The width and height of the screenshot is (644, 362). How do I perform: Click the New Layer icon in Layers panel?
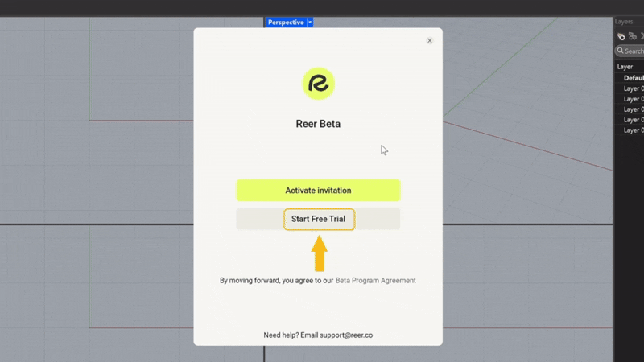621,36
